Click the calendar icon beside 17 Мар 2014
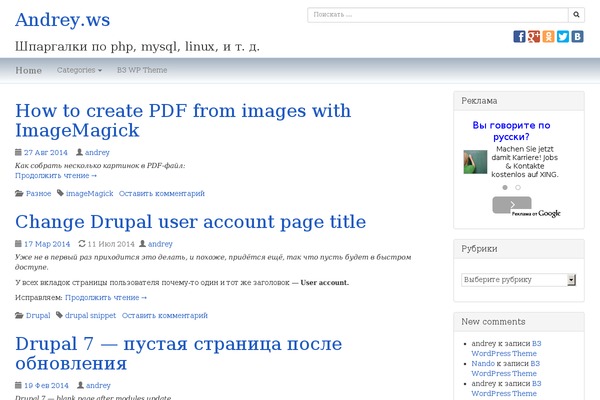 (x=18, y=243)
